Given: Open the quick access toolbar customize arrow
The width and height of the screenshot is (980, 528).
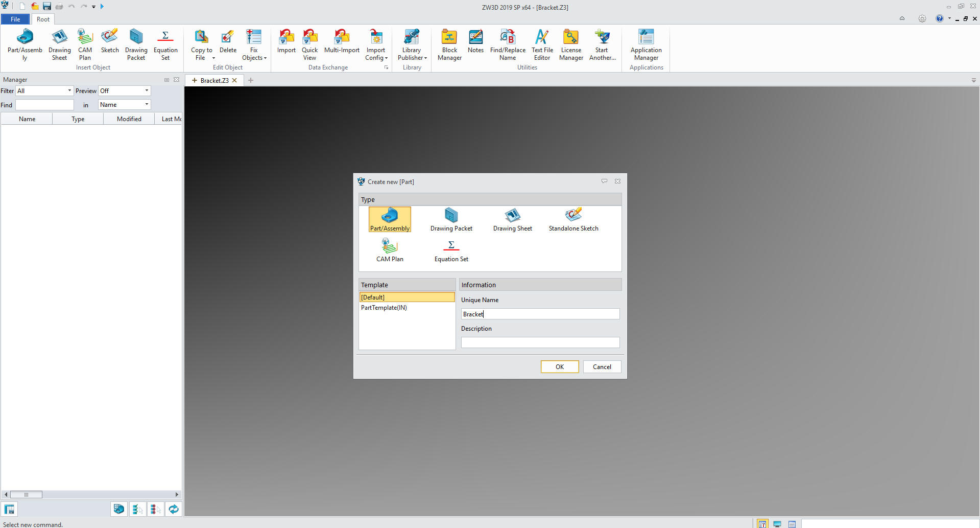Looking at the screenshot, I should [x=93, y=7].
